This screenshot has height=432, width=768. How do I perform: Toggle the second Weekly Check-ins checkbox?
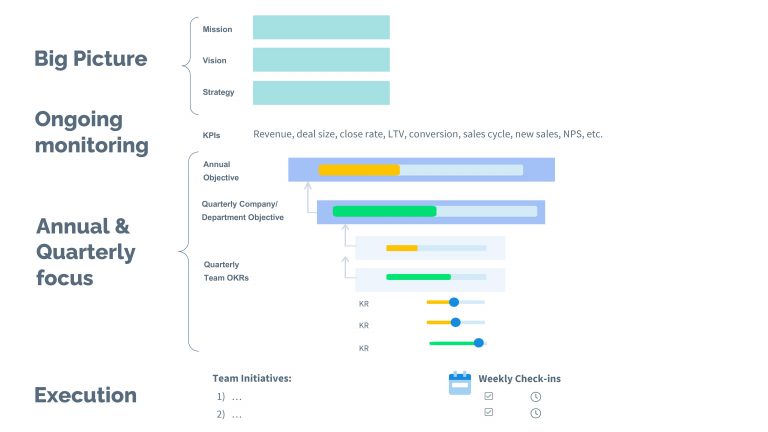coord(488,412)
